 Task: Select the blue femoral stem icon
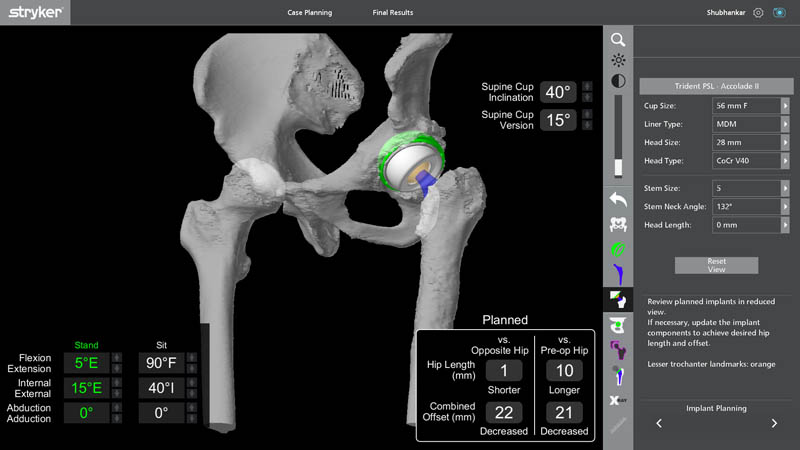(618, 274)
